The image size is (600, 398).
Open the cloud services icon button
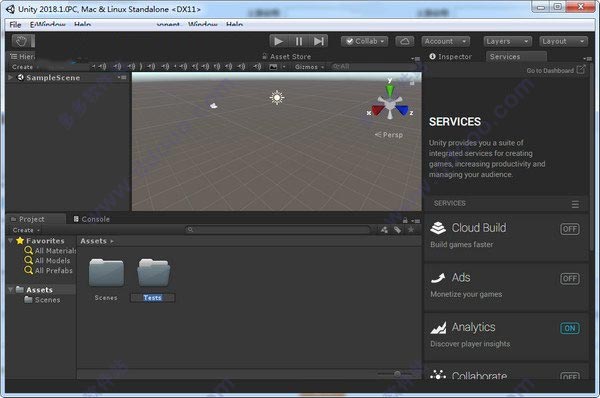(404, 41)
